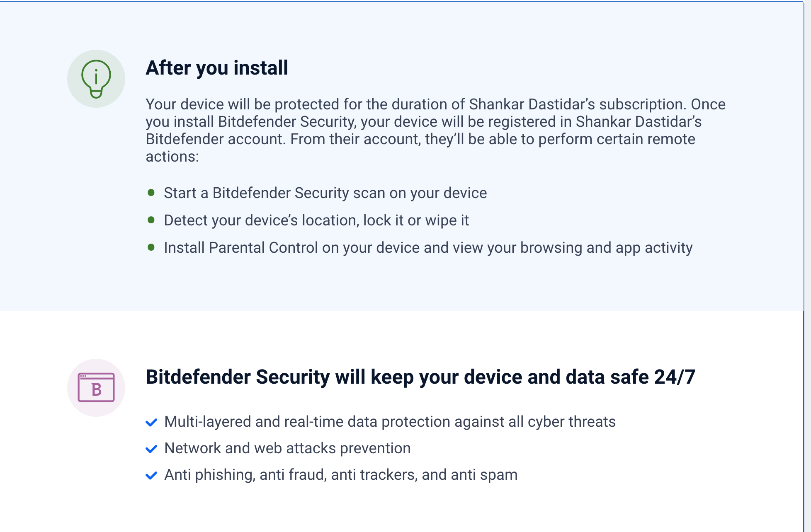Image resolution: width=811 pixels, height=532 pixels.
Task: Click the "Network and web attacks prevention" text
Action: point(287,448)
